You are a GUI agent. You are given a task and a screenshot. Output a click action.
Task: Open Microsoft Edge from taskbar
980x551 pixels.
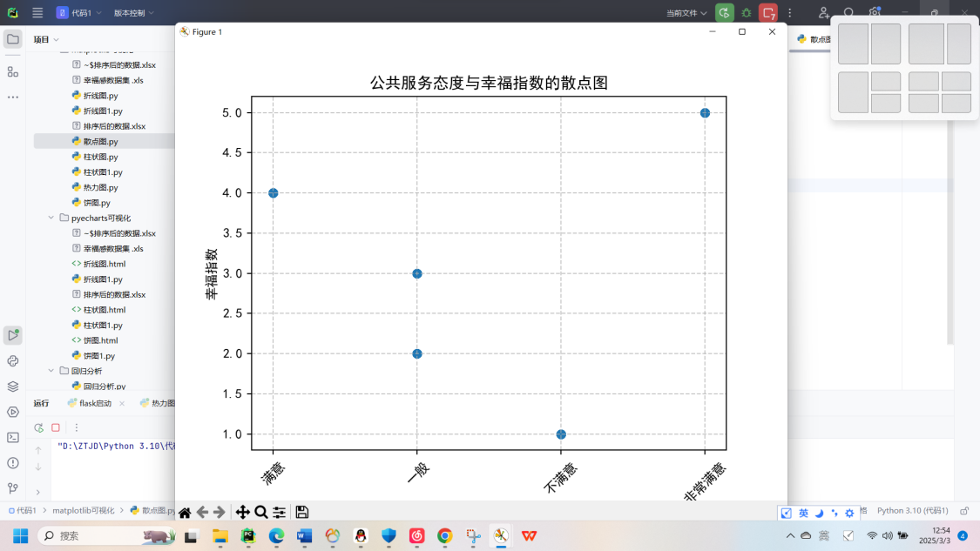coord(276,536)
